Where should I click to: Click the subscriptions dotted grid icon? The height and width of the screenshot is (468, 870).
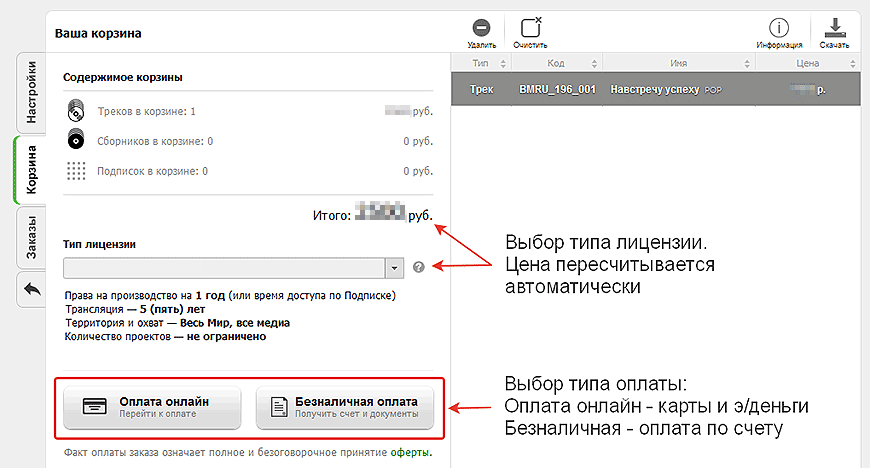pos(76,171)
